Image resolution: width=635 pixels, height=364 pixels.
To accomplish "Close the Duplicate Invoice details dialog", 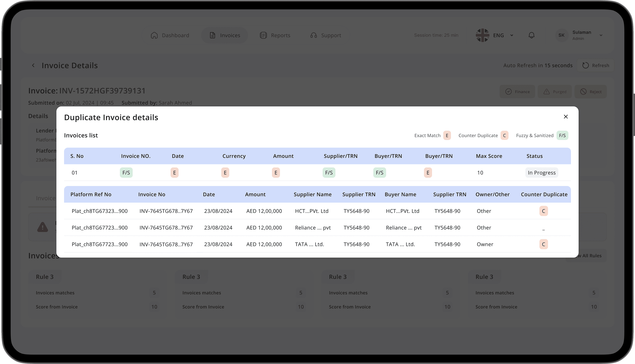I will pos(565,117).
